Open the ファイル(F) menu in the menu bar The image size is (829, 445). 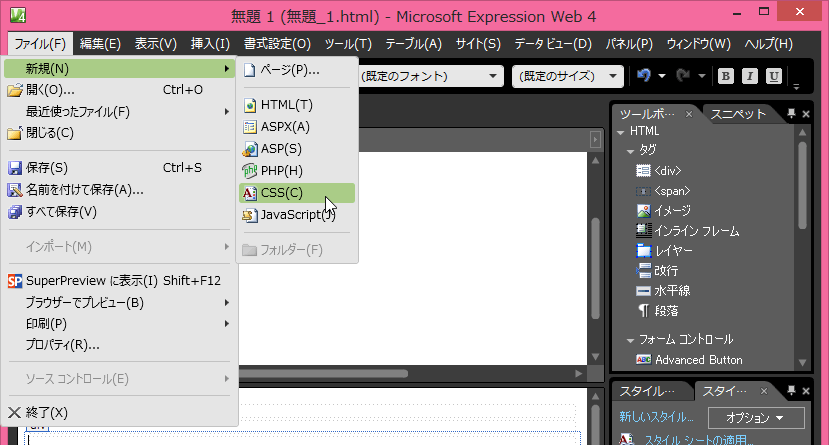click(x=40, y=43)
